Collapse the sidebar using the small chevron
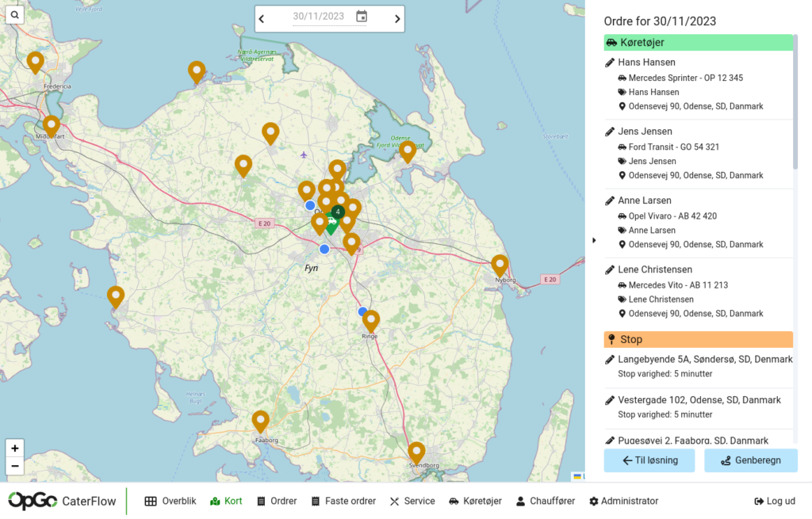 (x=595, y=239)
